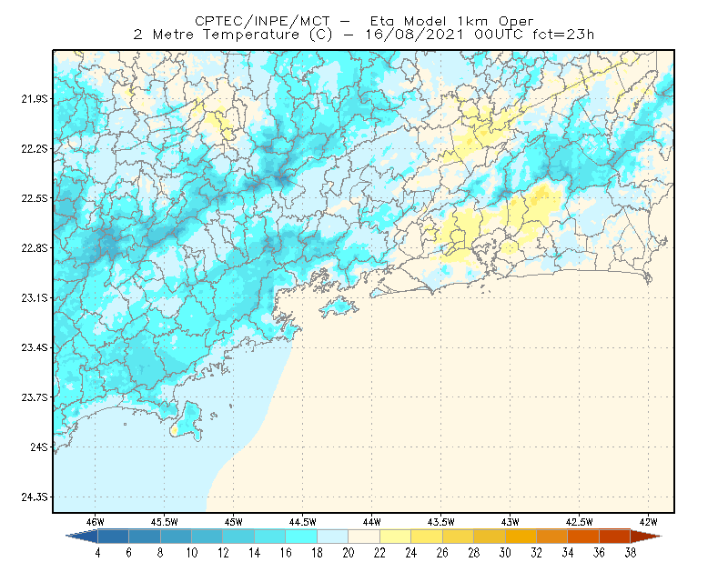Click the 22.2S latitude label
The height and width of the screenshot is (562, 728).
(x=35, y=148)
